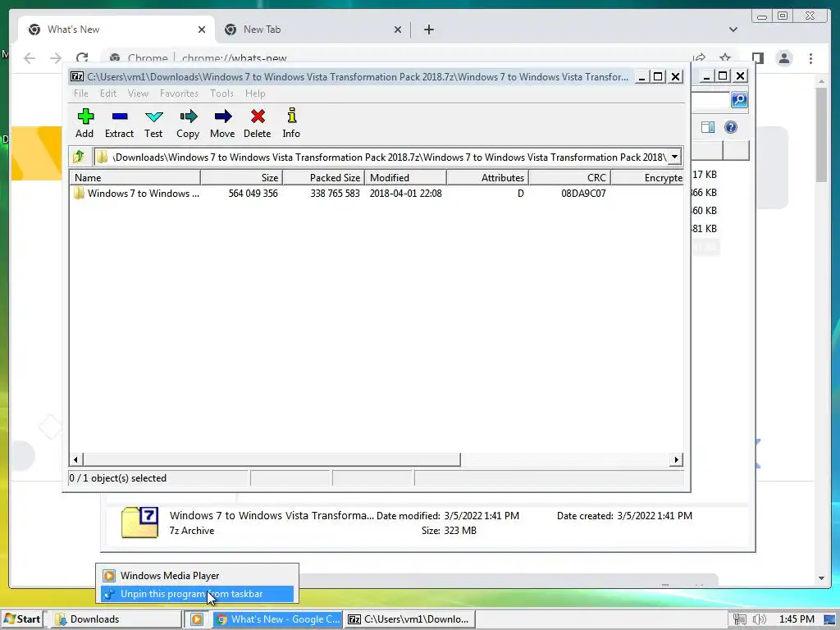840x630 pixels.
Task: Click the network tray icon
Action: tap(740, 619)
